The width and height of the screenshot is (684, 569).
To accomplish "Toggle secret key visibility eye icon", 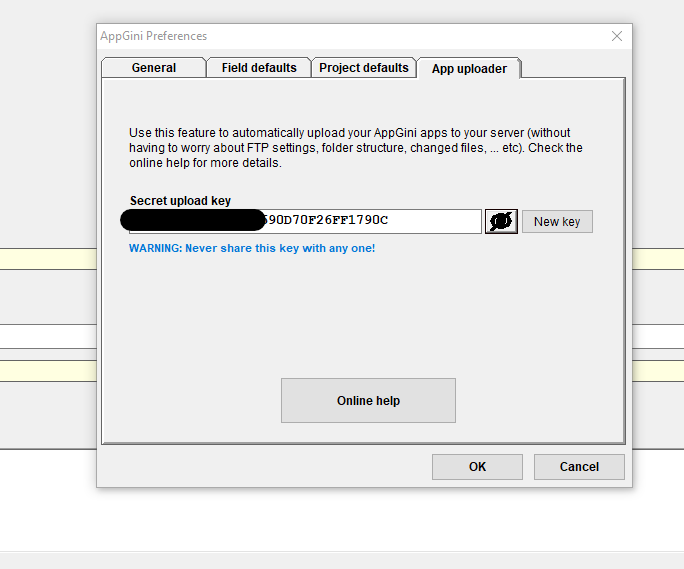I will pos(501,221).
